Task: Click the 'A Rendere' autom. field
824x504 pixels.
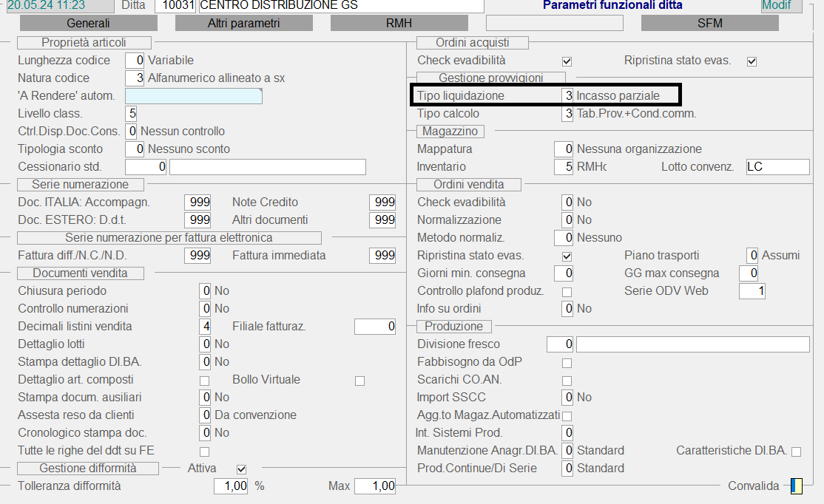Action: 194,96
